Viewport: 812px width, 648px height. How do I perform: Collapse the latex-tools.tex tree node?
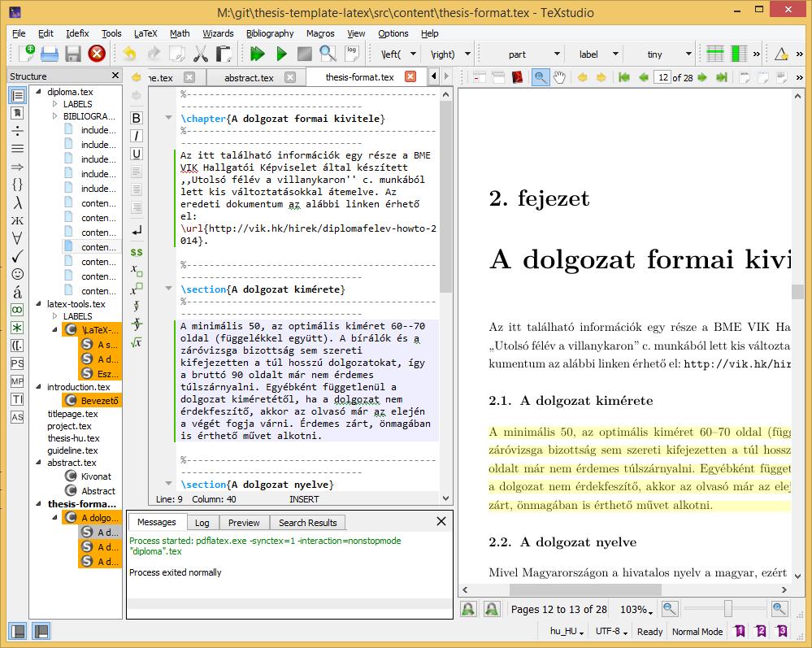click(x=38, y=303)
